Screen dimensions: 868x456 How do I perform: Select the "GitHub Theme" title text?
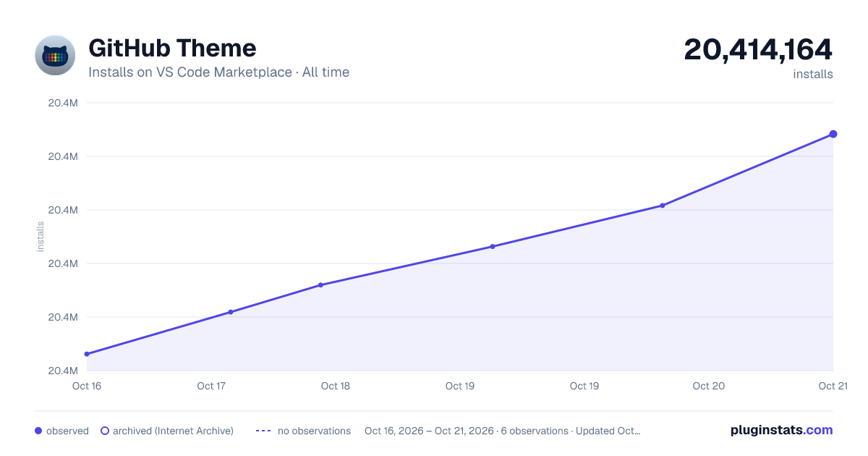pyautogui.click(x=172, y=48)
